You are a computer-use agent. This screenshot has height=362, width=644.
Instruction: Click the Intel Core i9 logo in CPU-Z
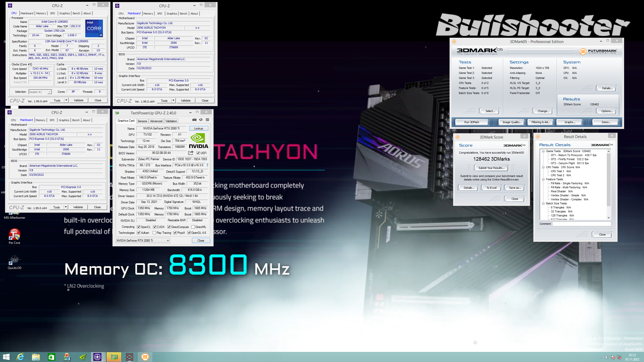click(94, 28)
